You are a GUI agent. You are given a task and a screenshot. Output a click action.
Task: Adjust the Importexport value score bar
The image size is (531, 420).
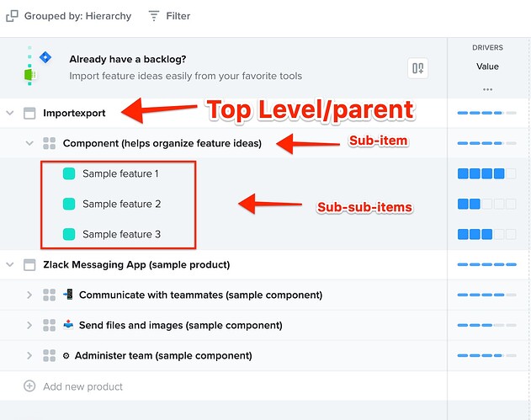487,113
